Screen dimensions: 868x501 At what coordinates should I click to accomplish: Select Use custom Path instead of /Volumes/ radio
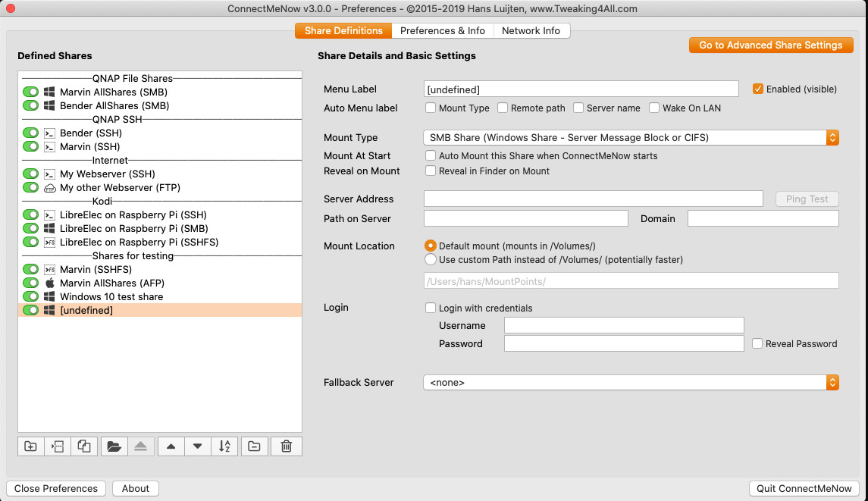tap(430, 260)
